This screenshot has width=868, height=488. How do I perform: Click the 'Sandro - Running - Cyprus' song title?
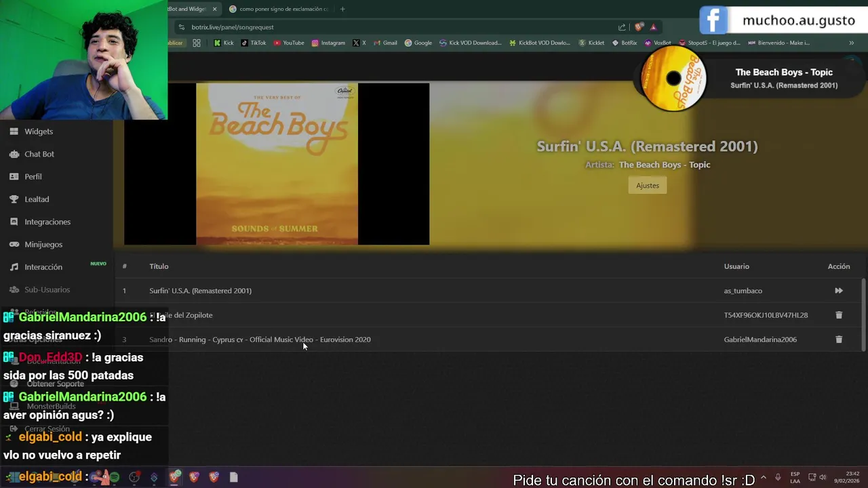click(x=260, y=340)
